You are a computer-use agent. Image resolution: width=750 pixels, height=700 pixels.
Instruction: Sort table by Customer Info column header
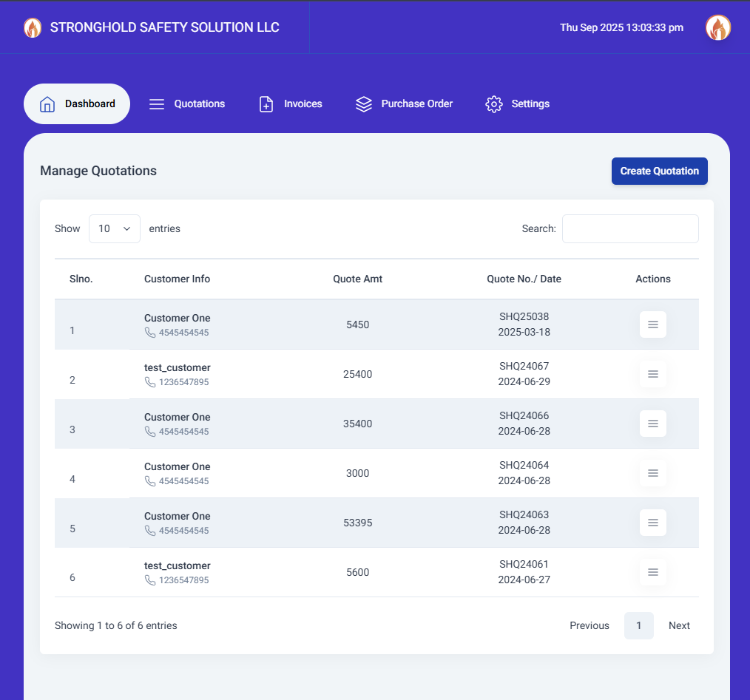(x=177, y=279)
